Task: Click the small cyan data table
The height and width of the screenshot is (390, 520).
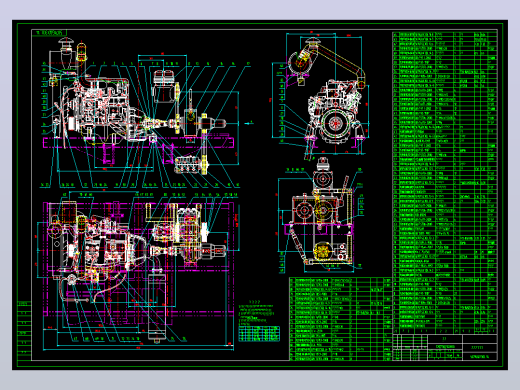Action: [x=259, y=334]
